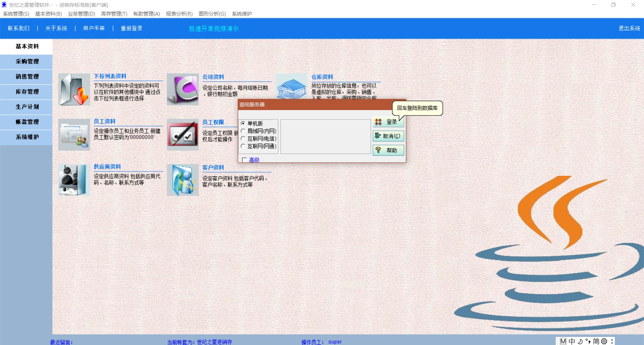Open the 公司资料 module icon

(x=183, y=90)
